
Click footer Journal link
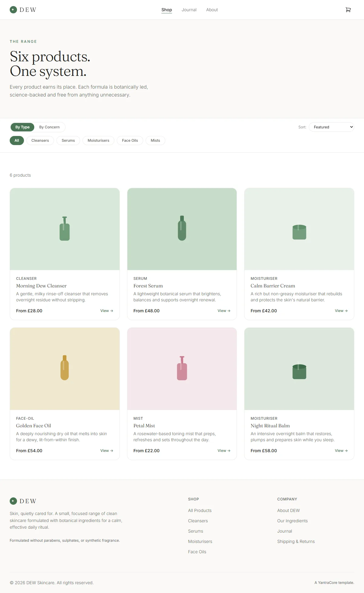pyautogui.click(x=285, y=531)
